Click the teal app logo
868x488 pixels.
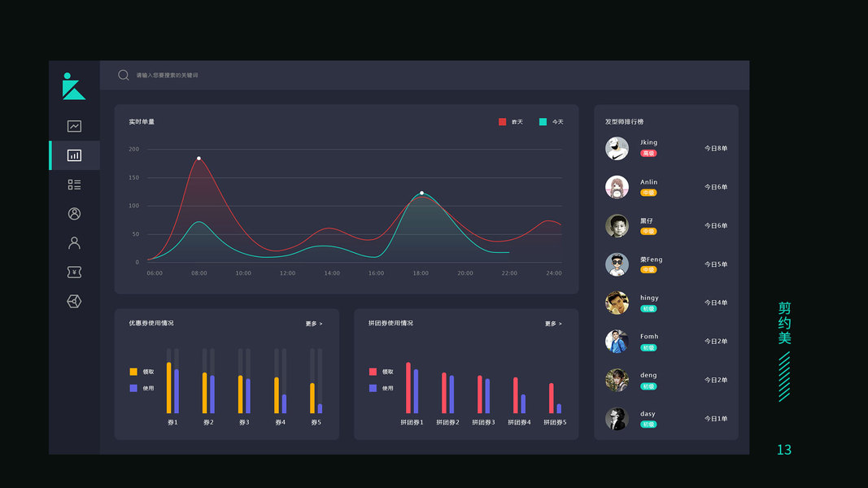coord(74,86)
